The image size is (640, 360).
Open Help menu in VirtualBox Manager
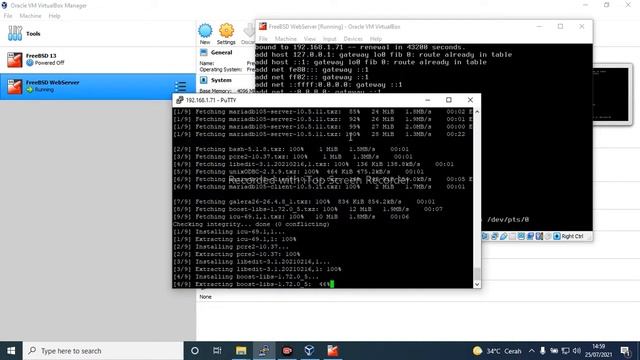(x=54, y=16)
